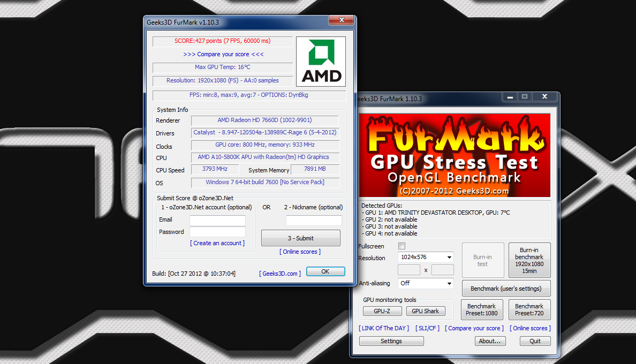The image size is (636, 364).
Task: Click the Password input field
Action: pyautogui.click(x=217, y=232)
